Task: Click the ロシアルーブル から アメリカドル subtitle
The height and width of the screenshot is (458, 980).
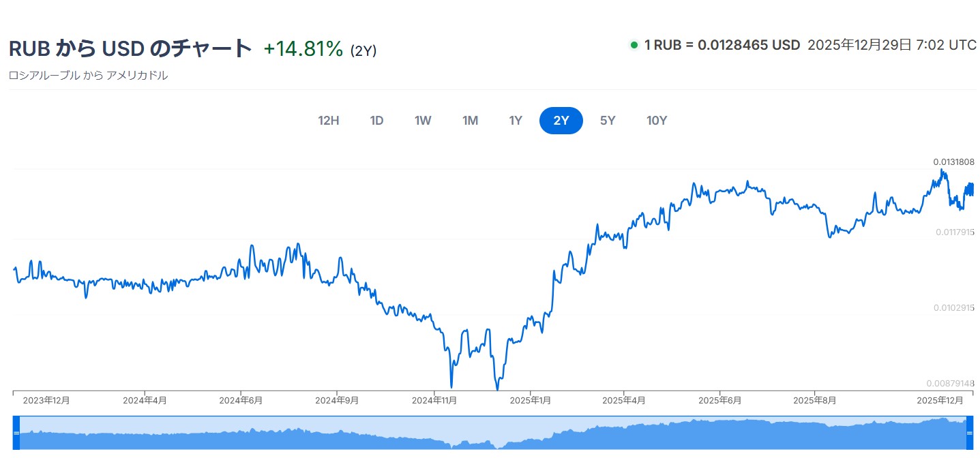Action: tap(88, 76)
